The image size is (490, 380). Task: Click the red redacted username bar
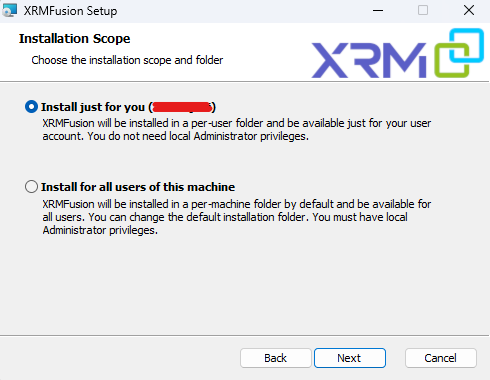point(182,107)
